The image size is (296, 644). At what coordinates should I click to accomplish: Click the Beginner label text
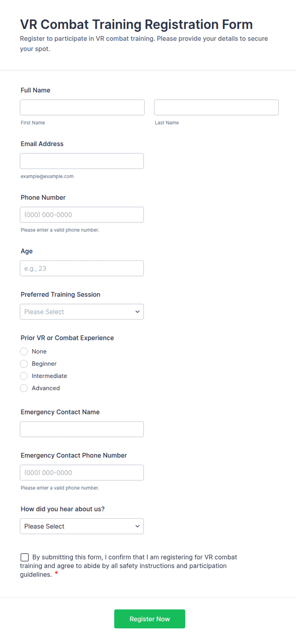point(44,364)
